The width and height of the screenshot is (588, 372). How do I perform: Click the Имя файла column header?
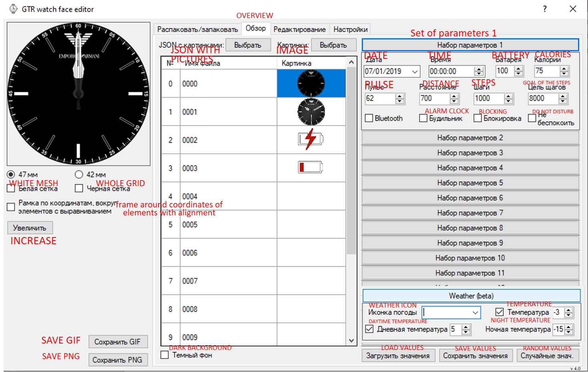point(229,63)
